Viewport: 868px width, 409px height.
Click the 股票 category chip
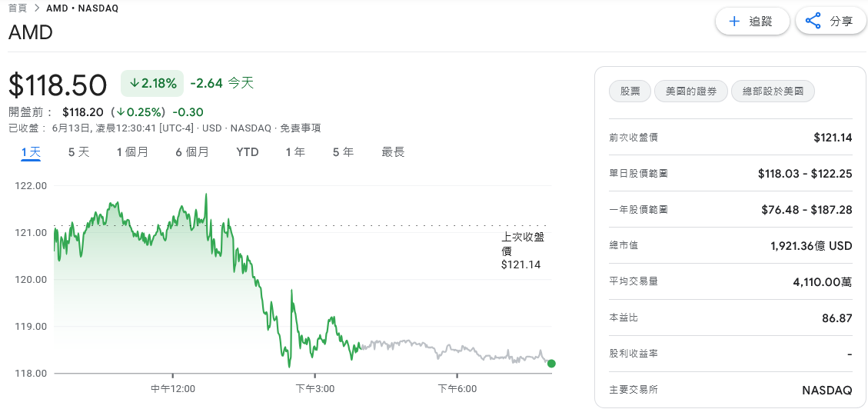(x=630, y=91)
